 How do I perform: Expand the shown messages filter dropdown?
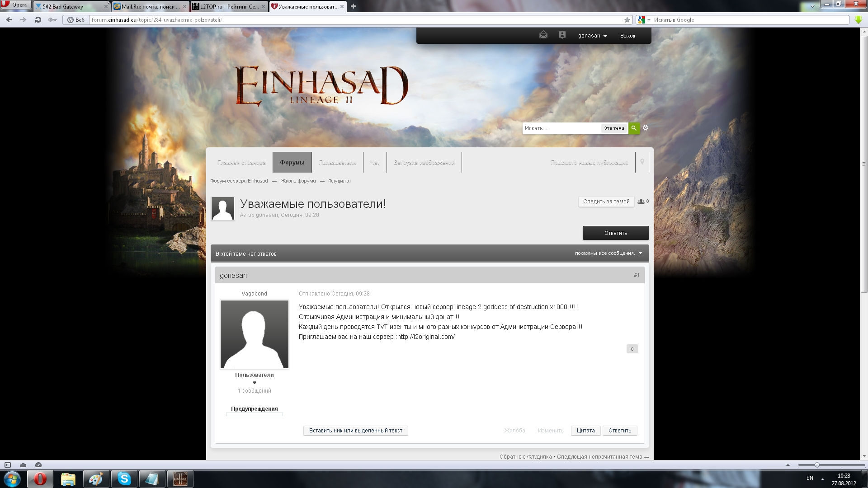tap(608, 253)
